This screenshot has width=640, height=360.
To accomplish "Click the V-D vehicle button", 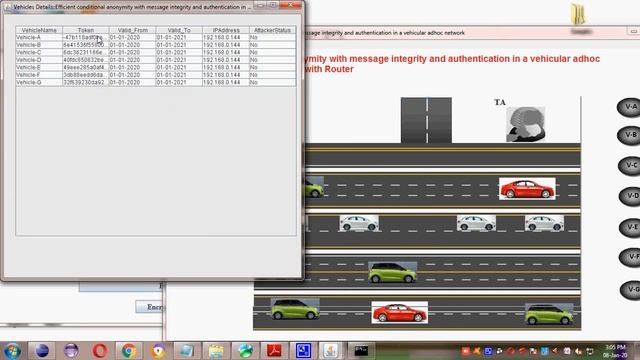I will click(631, 196).
